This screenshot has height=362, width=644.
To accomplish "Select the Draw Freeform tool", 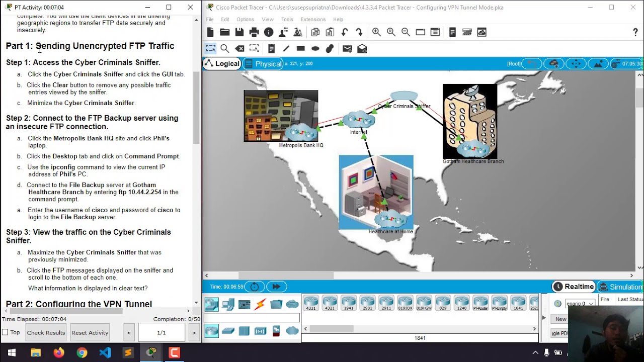I will click(x=330, y=49).
